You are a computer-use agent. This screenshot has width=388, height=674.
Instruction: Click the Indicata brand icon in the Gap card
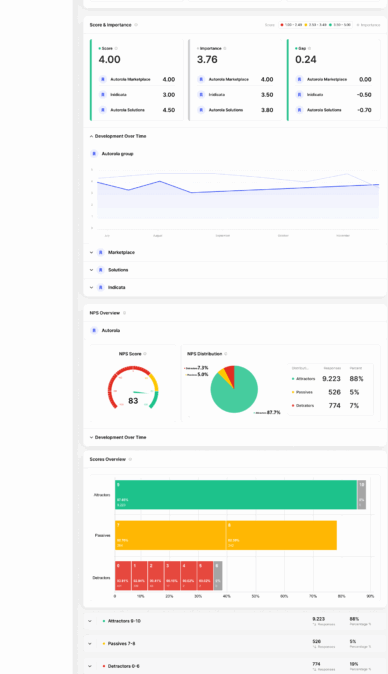click(299, 95)
